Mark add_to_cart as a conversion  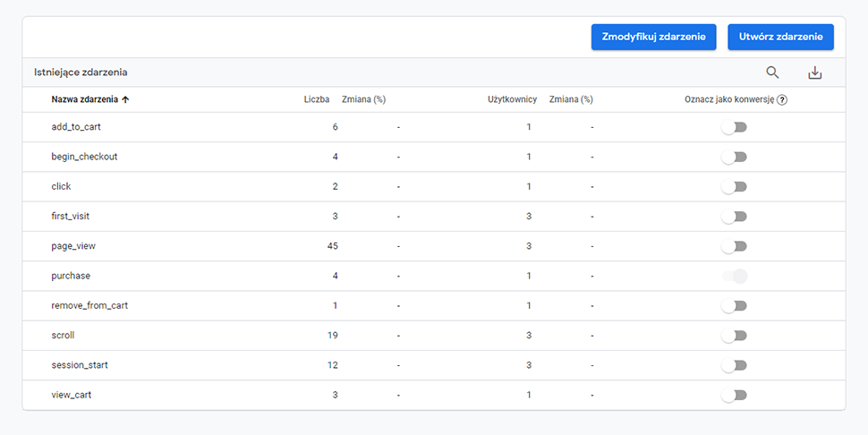click(x=735, y=127)
